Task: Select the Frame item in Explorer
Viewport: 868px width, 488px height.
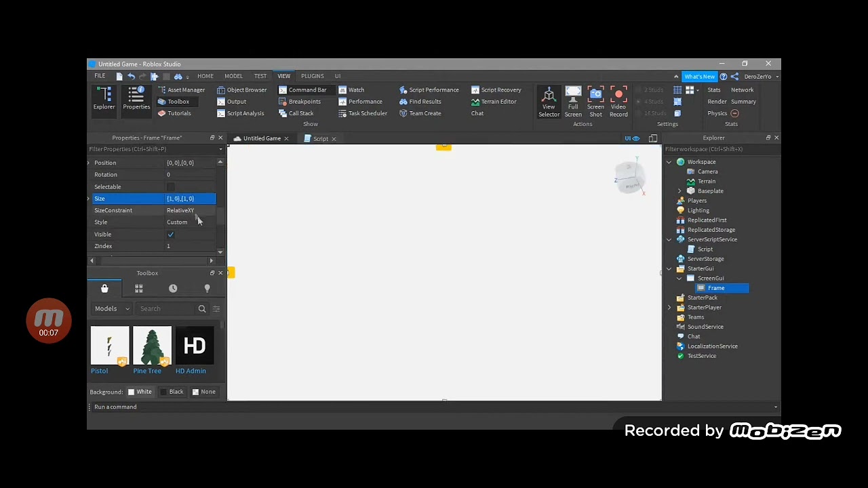Action: coord(716,288)
